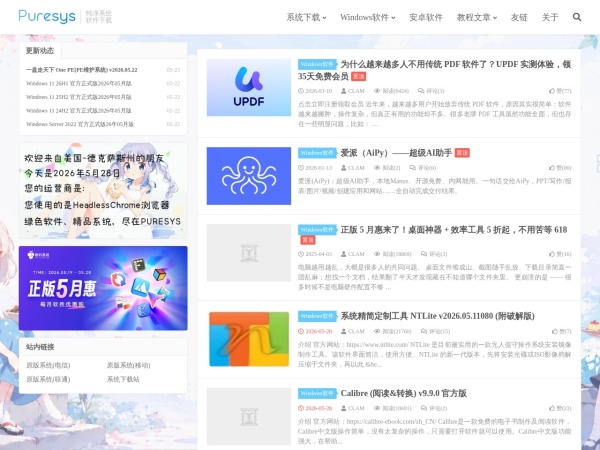Click the 置顶 badge on the UPDF article
This screenshot has width=600, height=450.
click(x=359, y=77)
